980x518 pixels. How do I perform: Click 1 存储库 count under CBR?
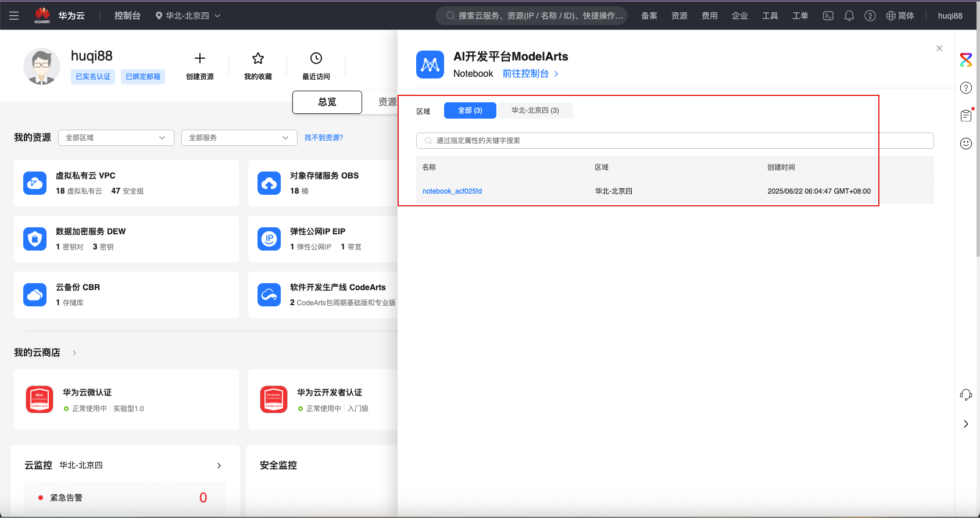click(x=70, y=303)
